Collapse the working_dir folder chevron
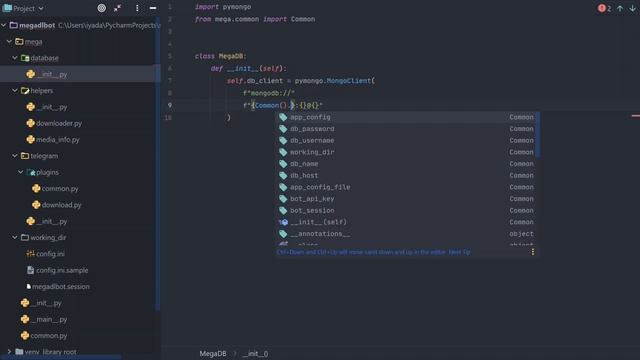This screenshot has height=360, width=640. click(x=15, y=238)
